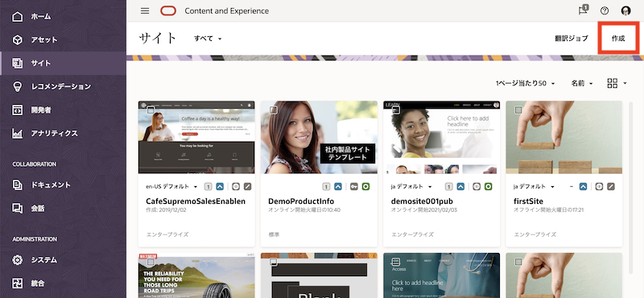This screenshot has height=298, width=644.
Task: Expand ja デフォルト dropdown on demosite001pub
Action: click(x=411, y=187)
